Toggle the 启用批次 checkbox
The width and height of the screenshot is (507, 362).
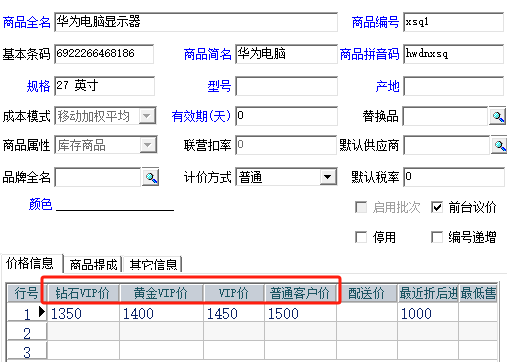click(361, 208)
